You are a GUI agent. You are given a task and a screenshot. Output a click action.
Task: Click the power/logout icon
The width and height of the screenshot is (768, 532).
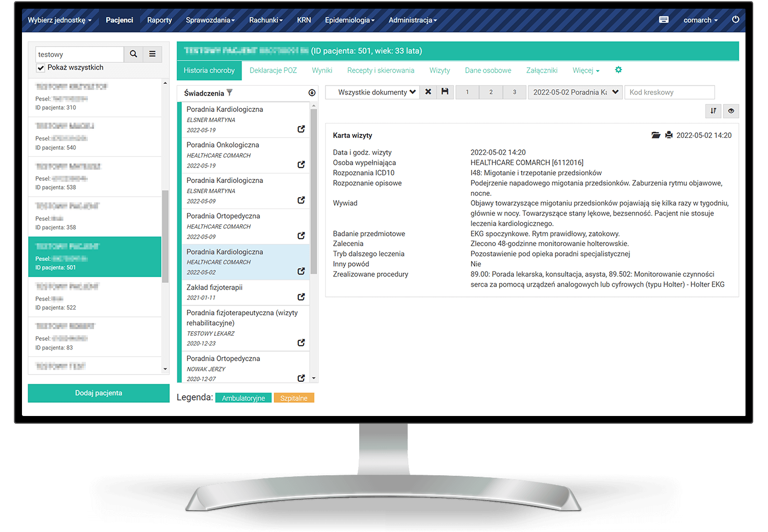click(736, 19)
